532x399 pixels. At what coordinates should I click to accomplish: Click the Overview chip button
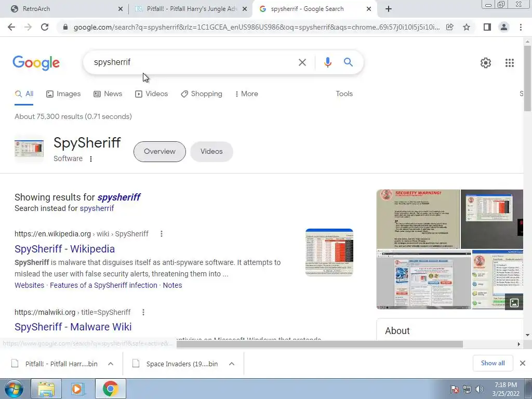(x=159, y=152)
